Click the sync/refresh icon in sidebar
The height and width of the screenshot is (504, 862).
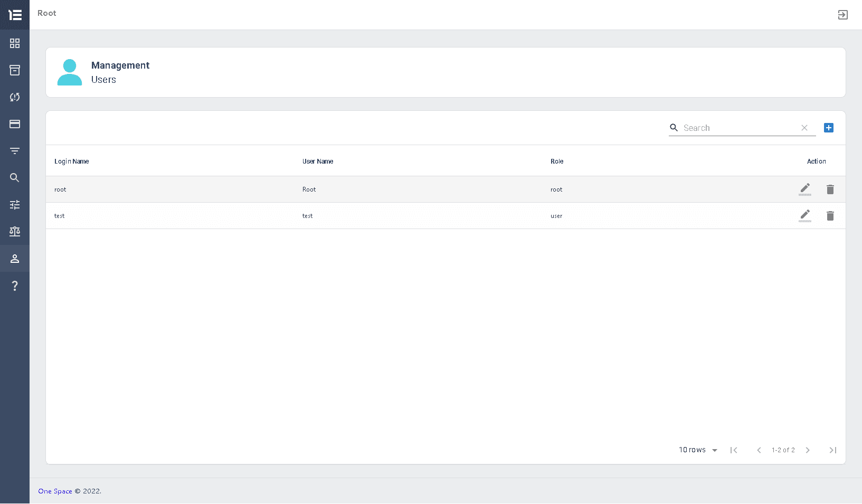(x=15, y=97)
